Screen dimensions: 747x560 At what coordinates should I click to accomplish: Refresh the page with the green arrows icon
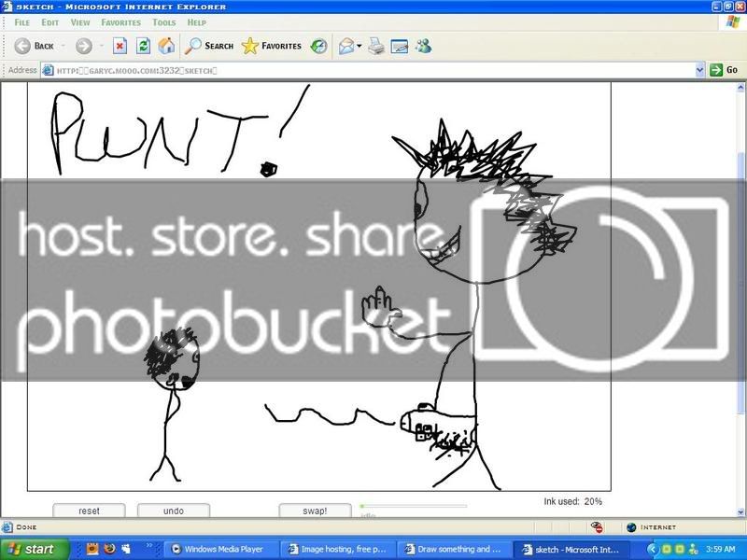click(x=143, y=46)
